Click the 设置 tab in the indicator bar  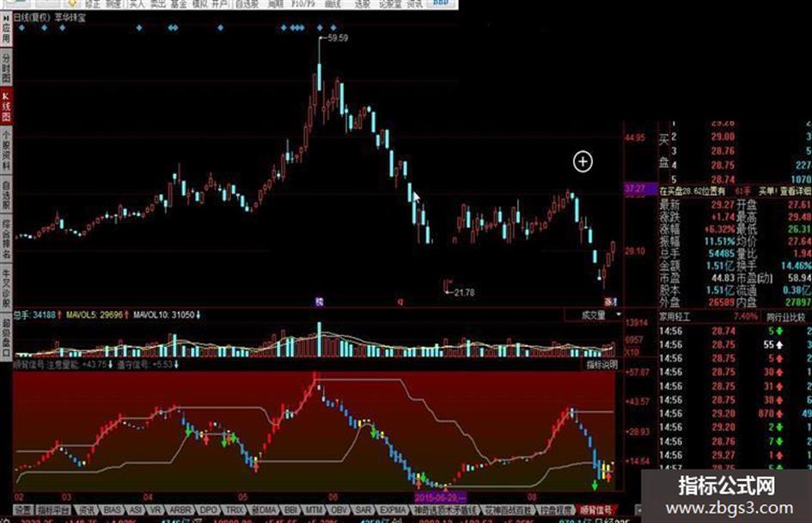[23, 510]
